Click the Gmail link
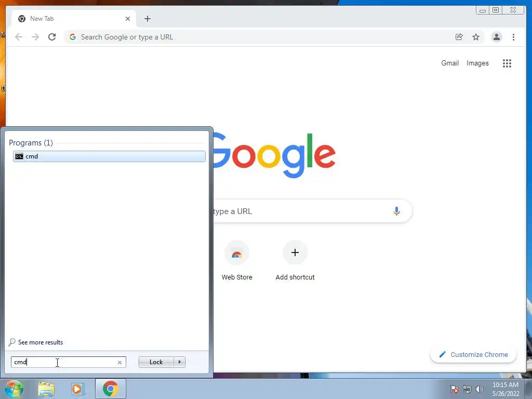Screen dimensions: 532x399 click(450, 63)
